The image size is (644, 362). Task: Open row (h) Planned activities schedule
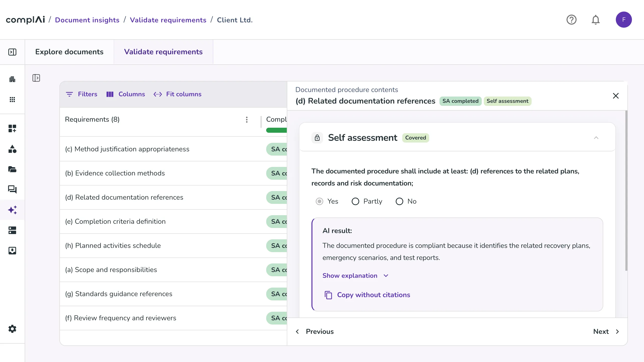[173, 246]
